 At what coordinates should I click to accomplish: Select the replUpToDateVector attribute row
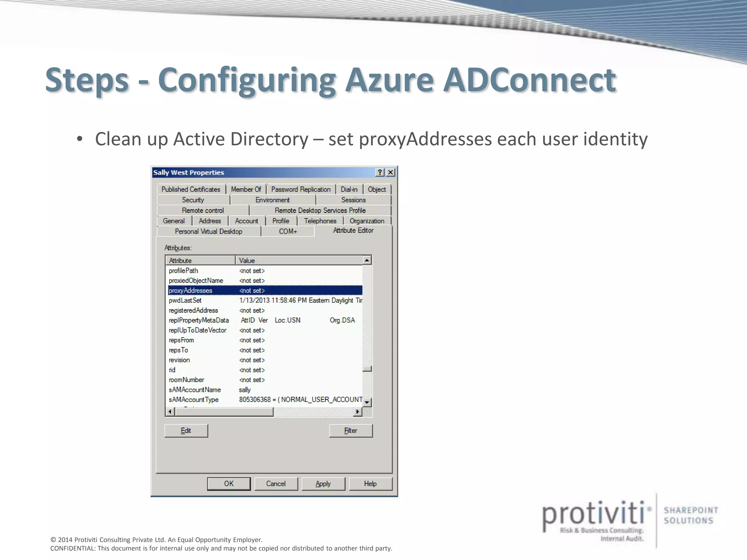pos(265,330)
